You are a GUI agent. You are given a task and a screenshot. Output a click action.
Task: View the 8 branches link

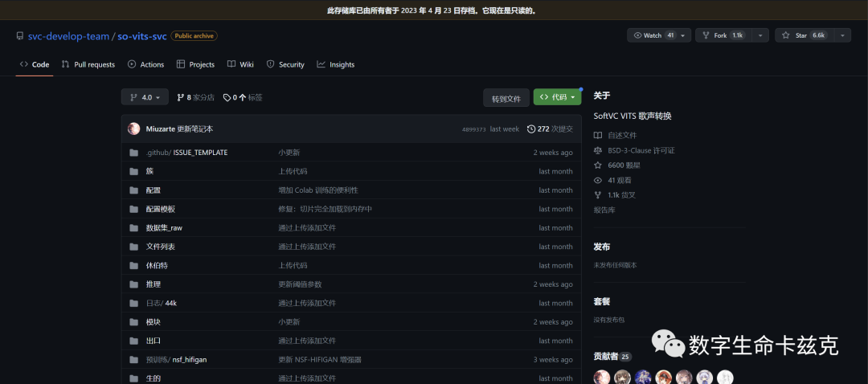195,97
